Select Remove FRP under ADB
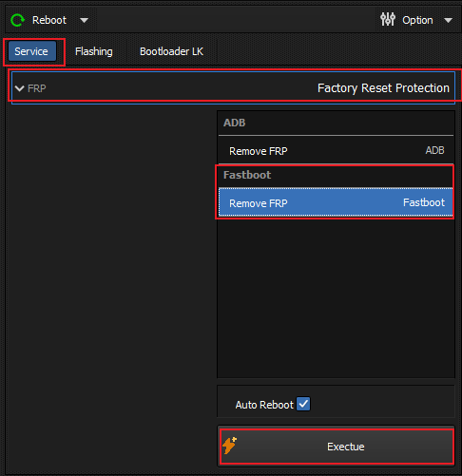The height and width of the screenshot is (476, 462). 336,151
